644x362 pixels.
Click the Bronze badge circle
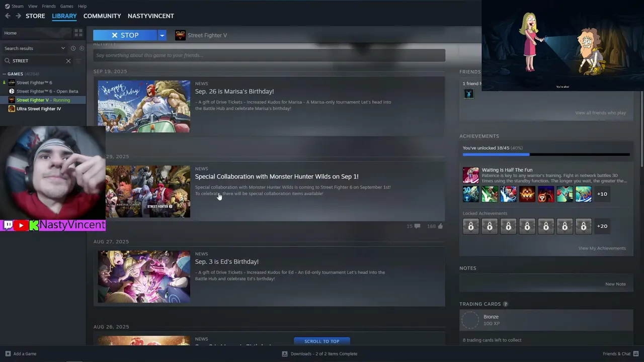pos(470,320)
